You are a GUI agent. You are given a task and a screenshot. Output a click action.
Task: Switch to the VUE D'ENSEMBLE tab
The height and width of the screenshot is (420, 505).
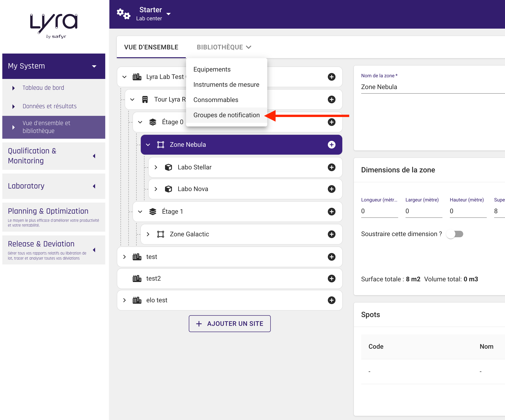coord(151,47)
